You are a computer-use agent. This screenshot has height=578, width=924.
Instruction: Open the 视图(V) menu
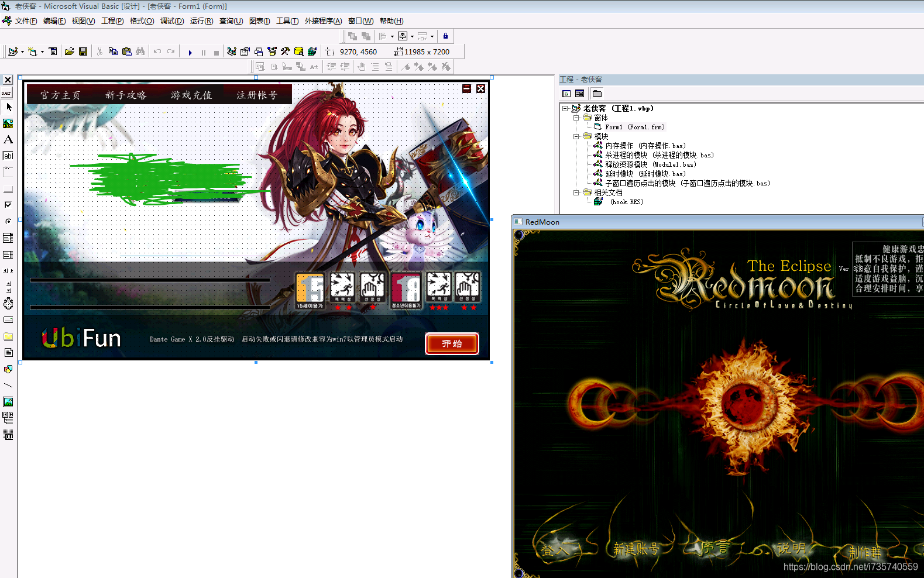point(83,21)
